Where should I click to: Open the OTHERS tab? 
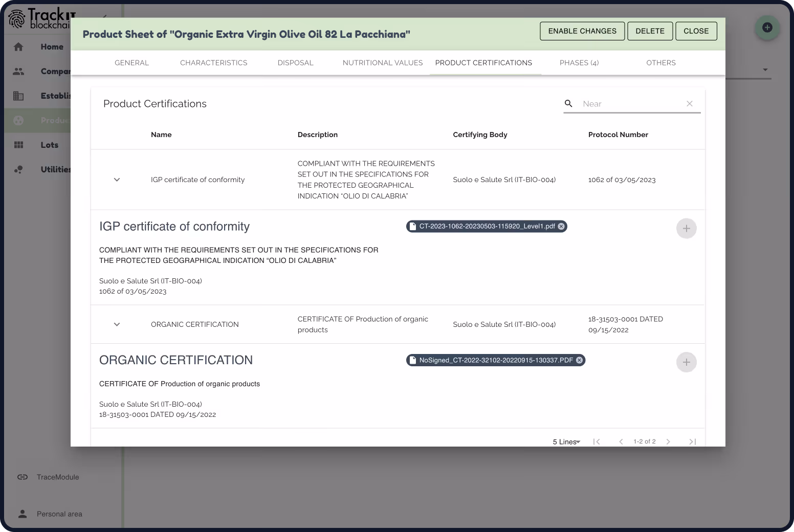click(661, 62)
